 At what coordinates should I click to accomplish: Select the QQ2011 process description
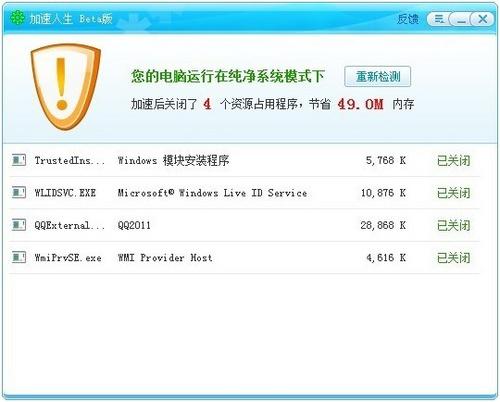coord(134,225)
